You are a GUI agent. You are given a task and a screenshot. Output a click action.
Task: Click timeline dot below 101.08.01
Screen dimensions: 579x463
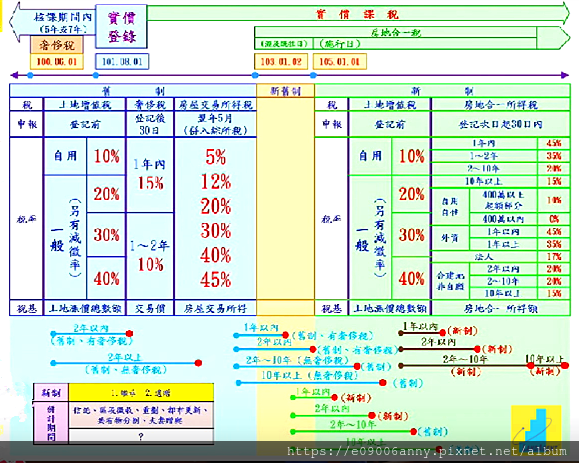coord(96,75)
